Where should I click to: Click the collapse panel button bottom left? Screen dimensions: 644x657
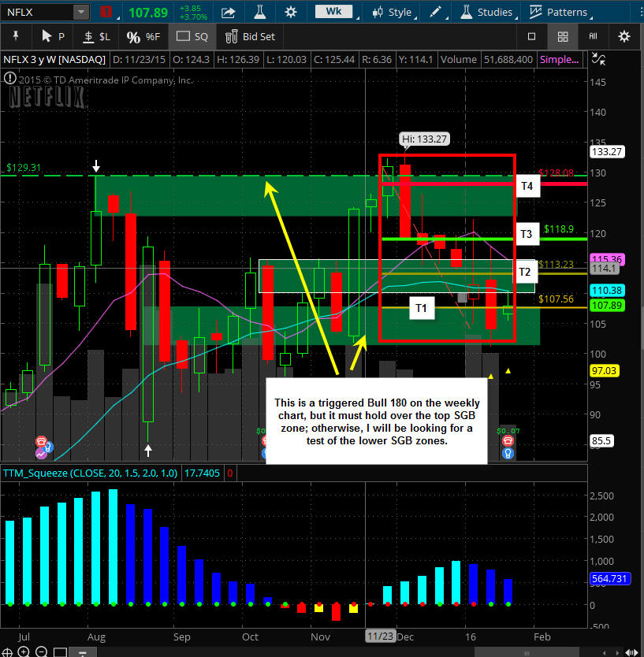83,652
